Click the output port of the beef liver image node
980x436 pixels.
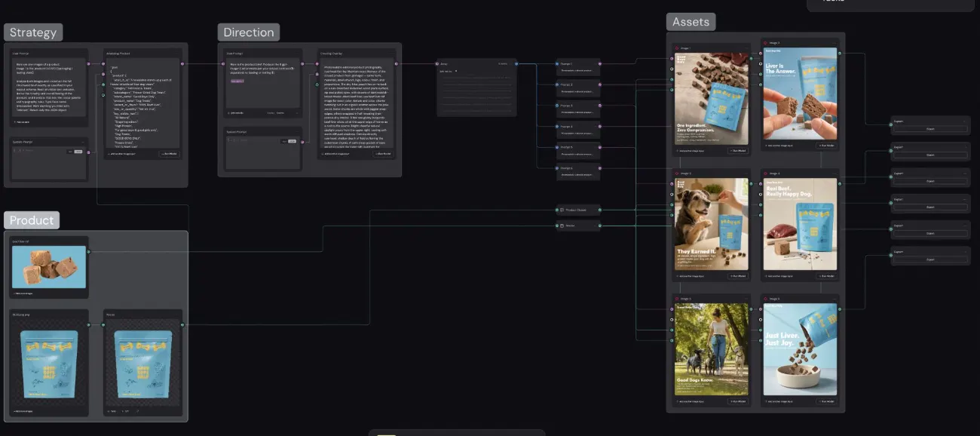[88, 250]
